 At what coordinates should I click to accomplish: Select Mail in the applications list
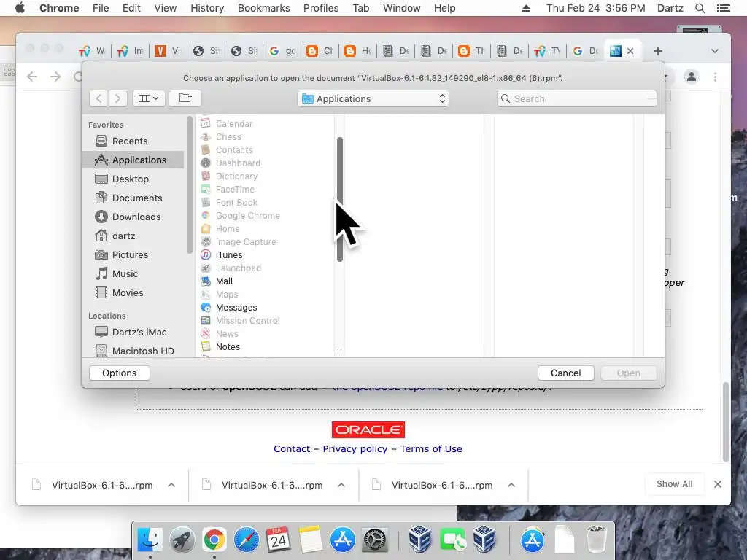(224, 281)
